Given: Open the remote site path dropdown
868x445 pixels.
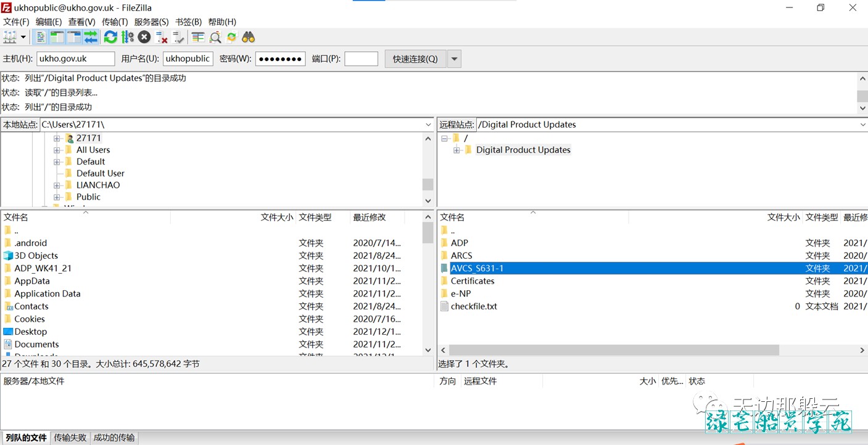Looking at the screenshot, I should (862, 125).
